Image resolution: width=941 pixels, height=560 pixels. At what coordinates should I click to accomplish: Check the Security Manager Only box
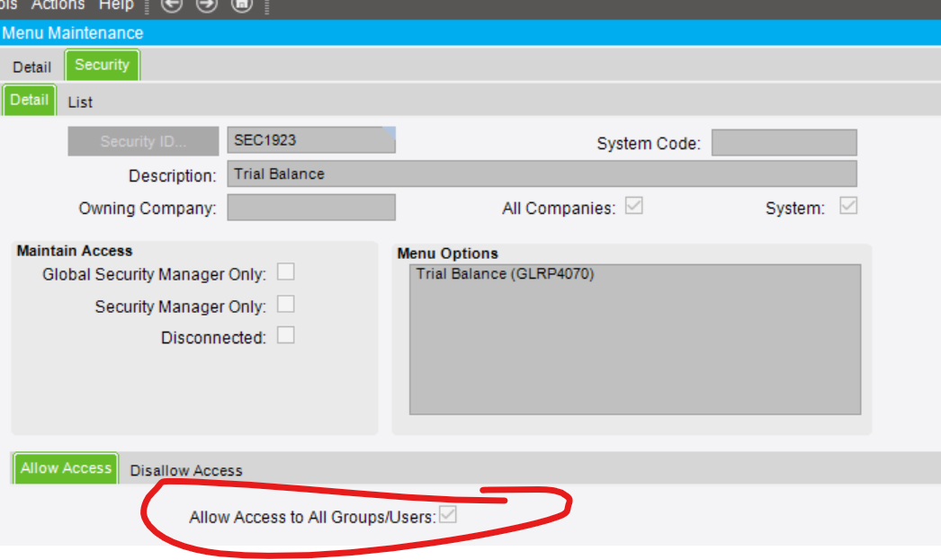tap(286, 304)
